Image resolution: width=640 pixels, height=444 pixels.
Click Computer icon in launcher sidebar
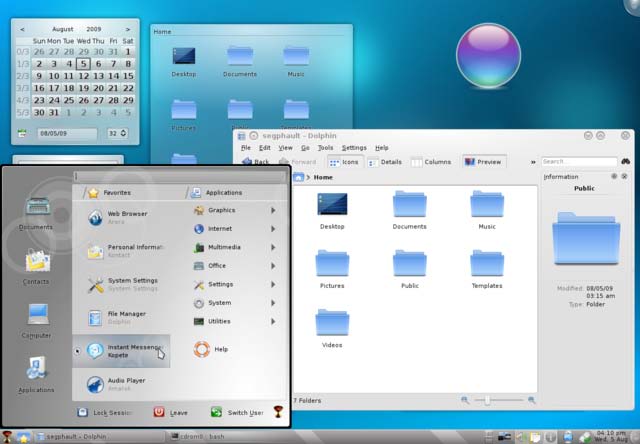37,320
